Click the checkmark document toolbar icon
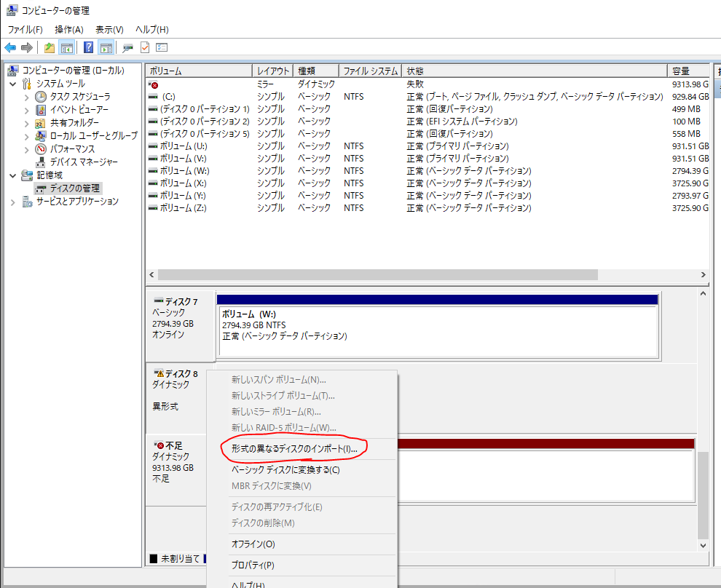The image size is (721, 588). (145, 47)
